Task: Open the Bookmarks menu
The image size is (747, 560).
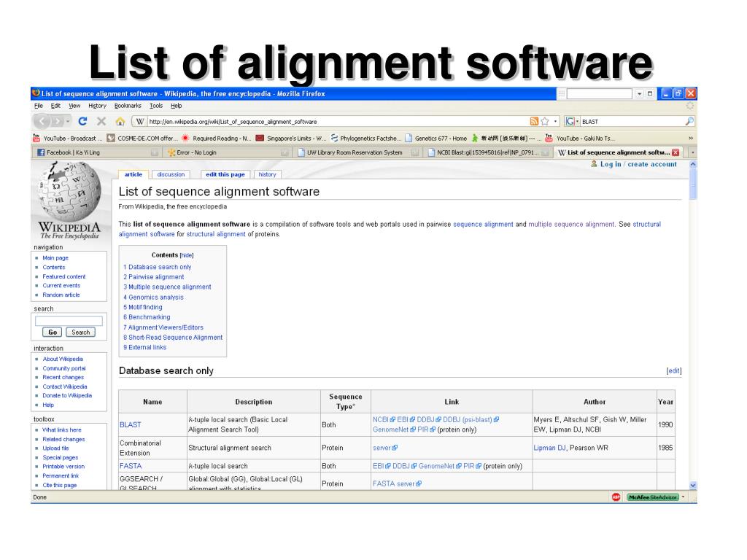Action: 128,106
